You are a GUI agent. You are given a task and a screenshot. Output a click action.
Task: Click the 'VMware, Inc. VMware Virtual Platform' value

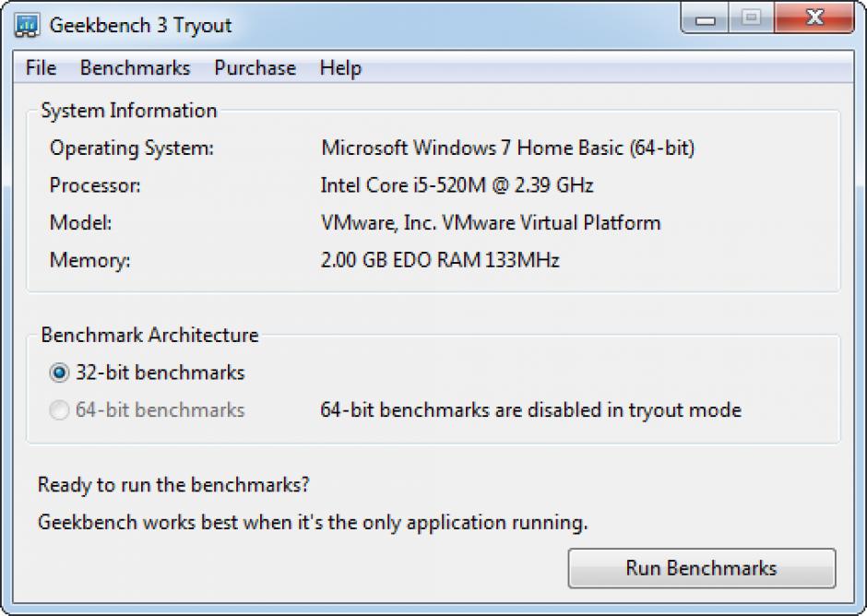[491, 223]
